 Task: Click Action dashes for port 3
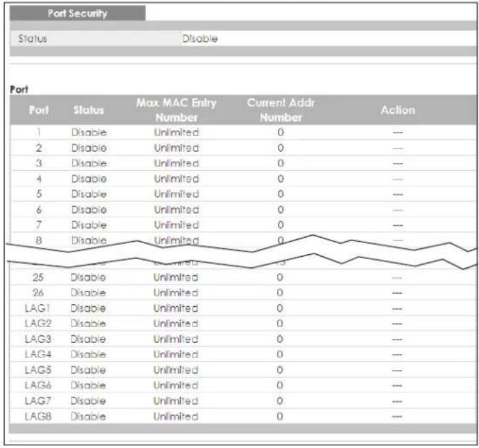(x=398, y=164)
